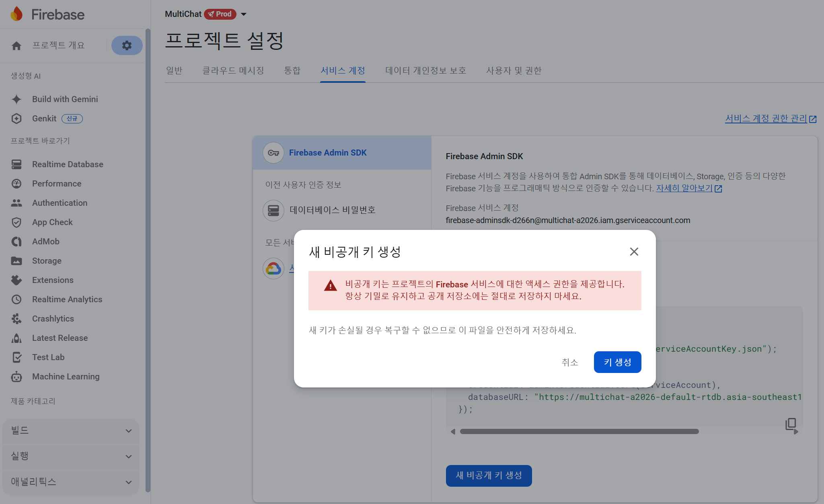
Task: Open Crashlytics in the sidebar
Action: tap(53, 319)
